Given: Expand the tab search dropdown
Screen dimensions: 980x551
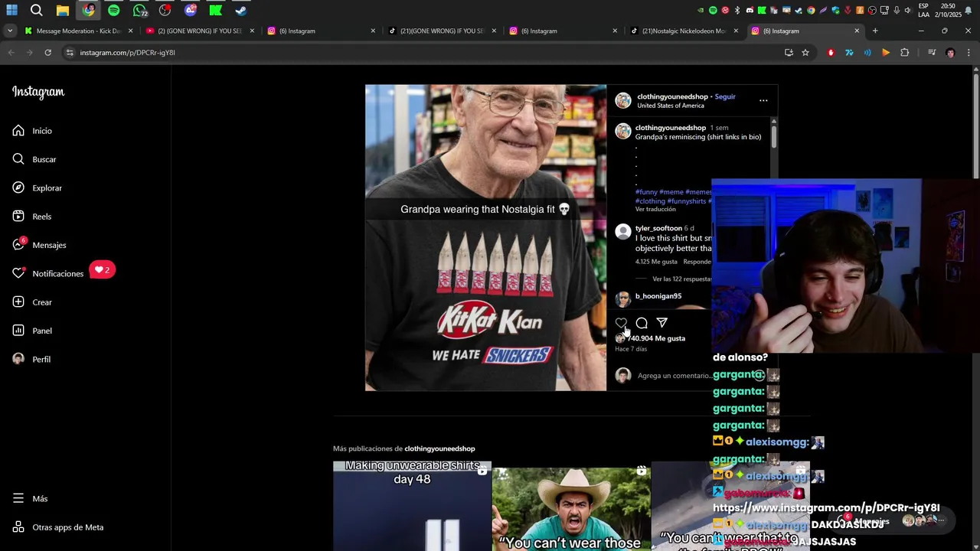Looking at the screenshot, I should pos(10,31).
